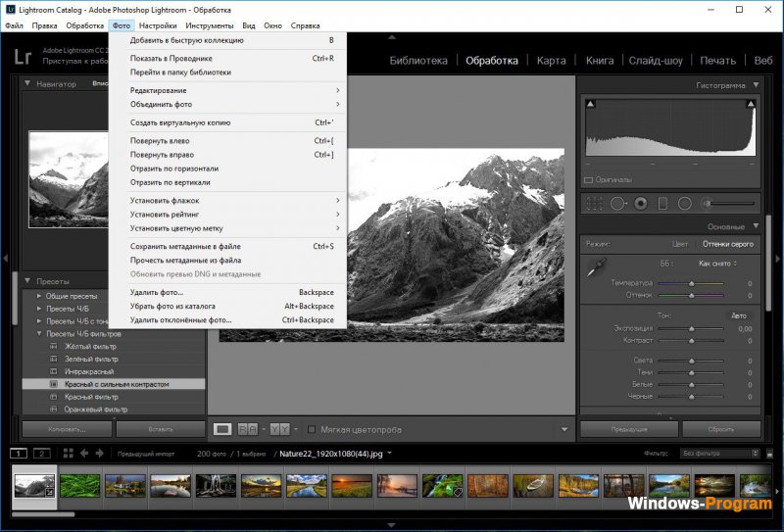Open the Без фильтра filter dropdown
Viewport: 784px width, 532px height.
tap(720, 454)
